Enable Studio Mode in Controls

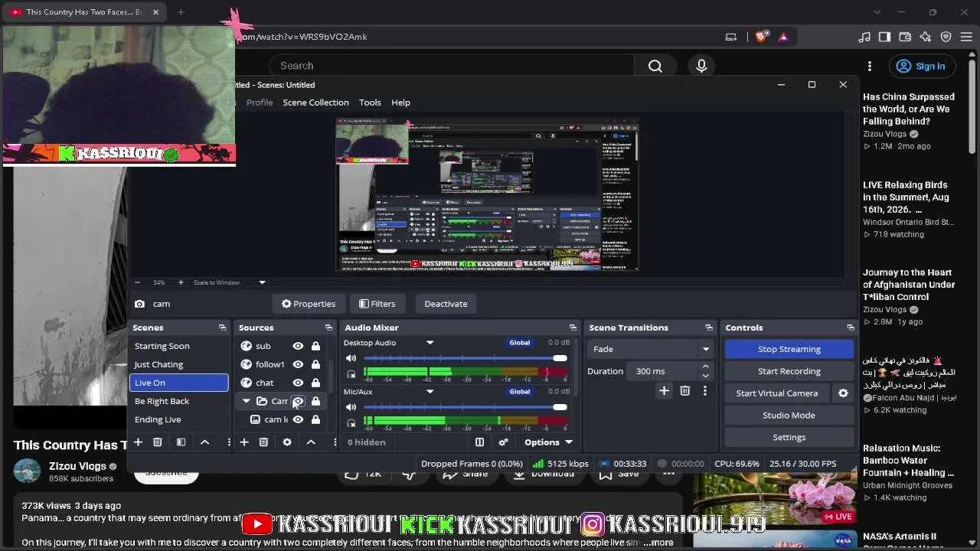point(789,416)
